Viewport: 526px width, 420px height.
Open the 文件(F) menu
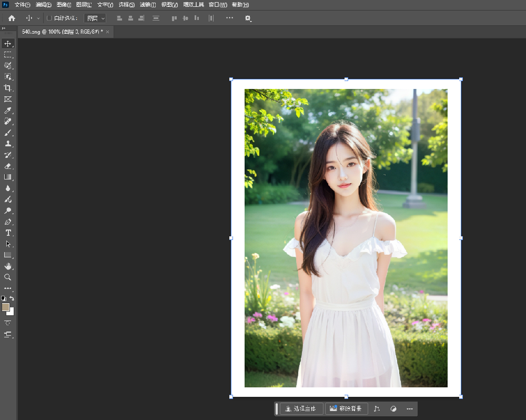click(22, 5)
